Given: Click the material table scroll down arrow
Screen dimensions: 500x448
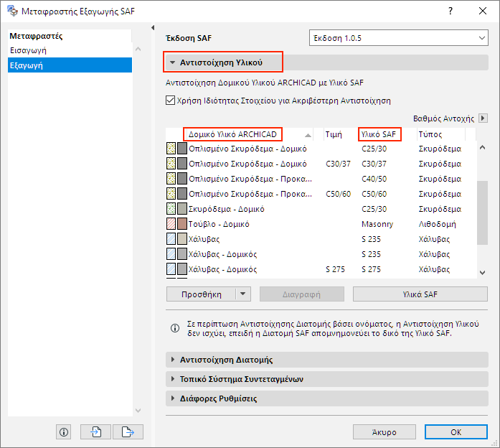Looking at the screenshot, I should point(483,273).
